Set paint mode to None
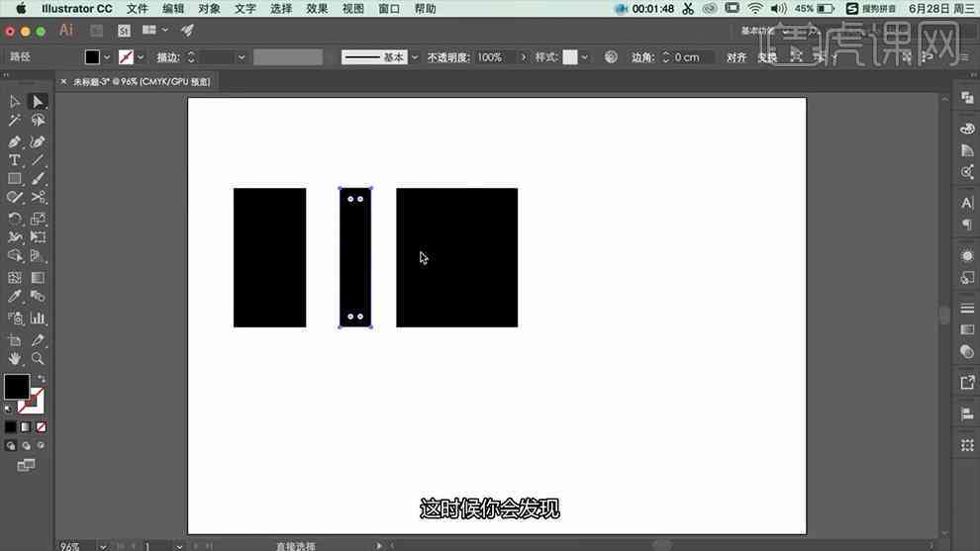Viewport: 980px width, 551px height. pos(41,427)
